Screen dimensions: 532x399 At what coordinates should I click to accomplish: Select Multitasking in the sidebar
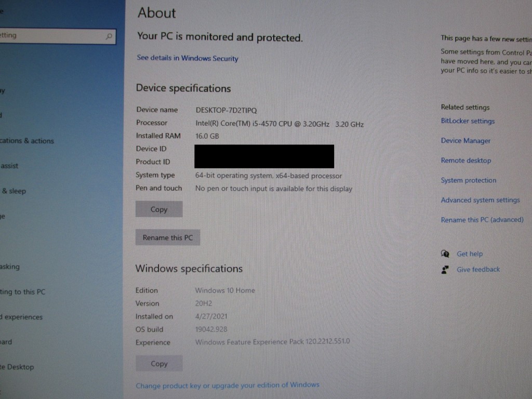click(10, 267)
